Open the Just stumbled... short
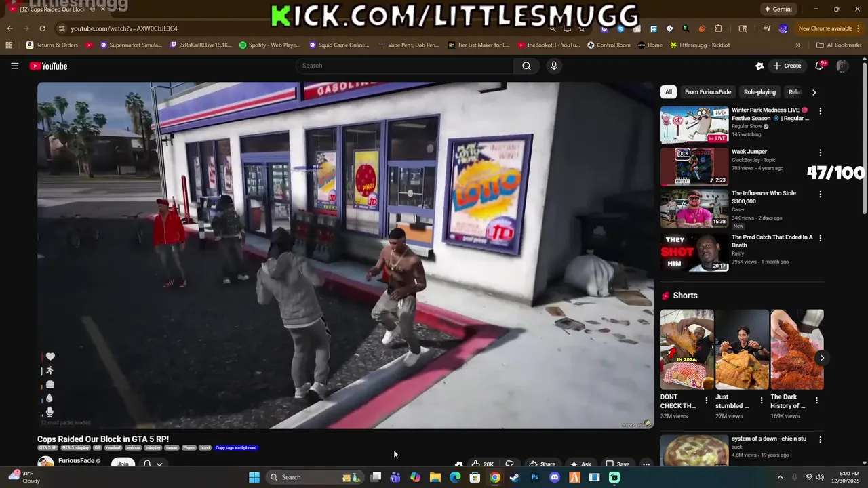Screen dimensions: 868x488 click(742, 350)
